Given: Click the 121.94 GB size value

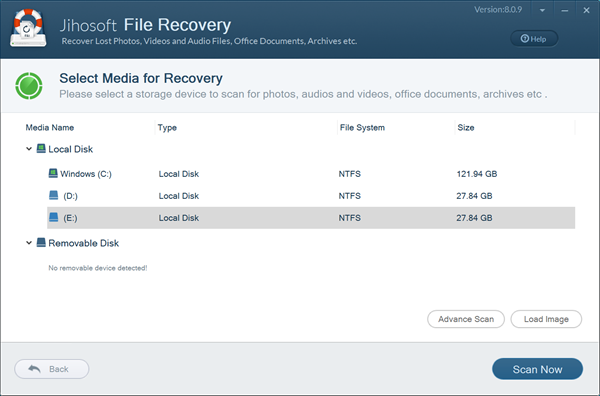Looking at the screenshot, I should tap(477, 174).
